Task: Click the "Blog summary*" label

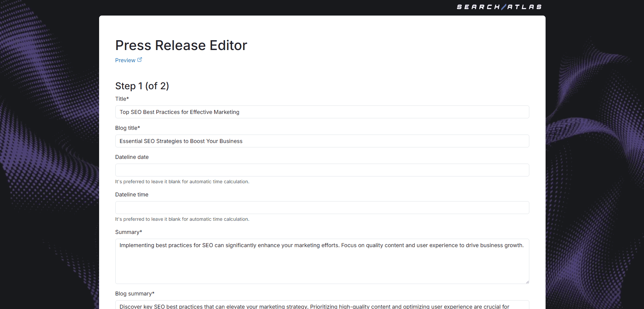Action: (x=135, y=293)
